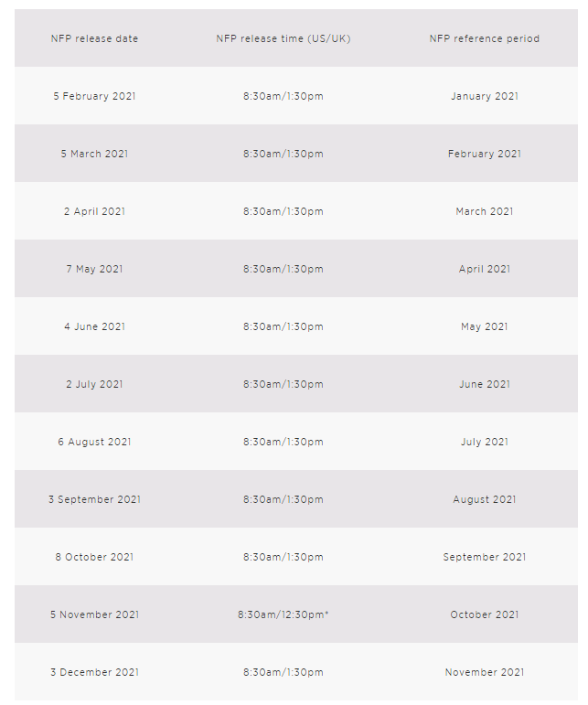
Task: Click the "6 August 2021" release date
Action: (94, 442)
